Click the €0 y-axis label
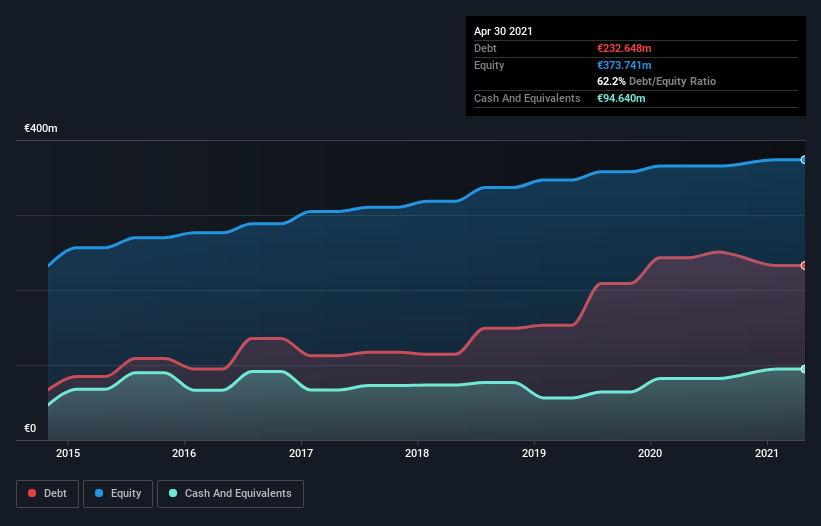 (x=30, y=428)
